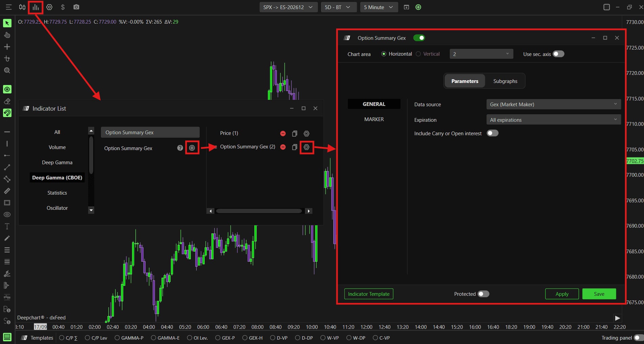Viewport: 644px width, 344px height.
Task: Open the 5 Minute timeframe dropdown
Action: [379, 7]
